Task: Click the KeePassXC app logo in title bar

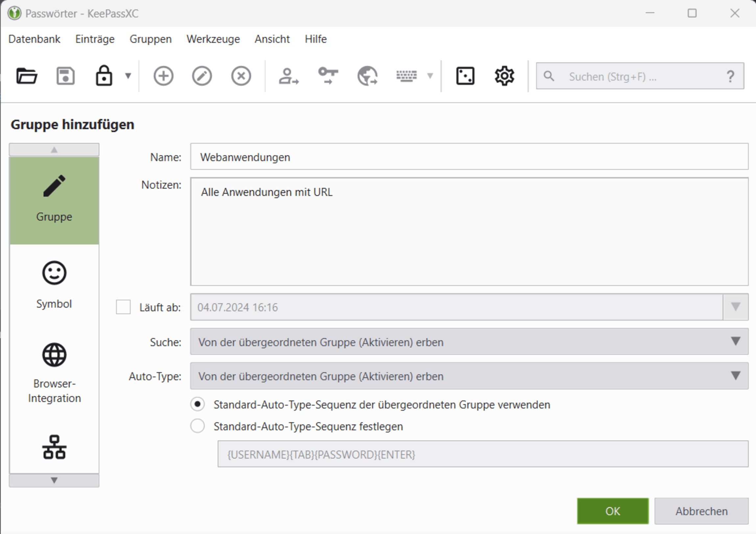Action: pos(14,13)
